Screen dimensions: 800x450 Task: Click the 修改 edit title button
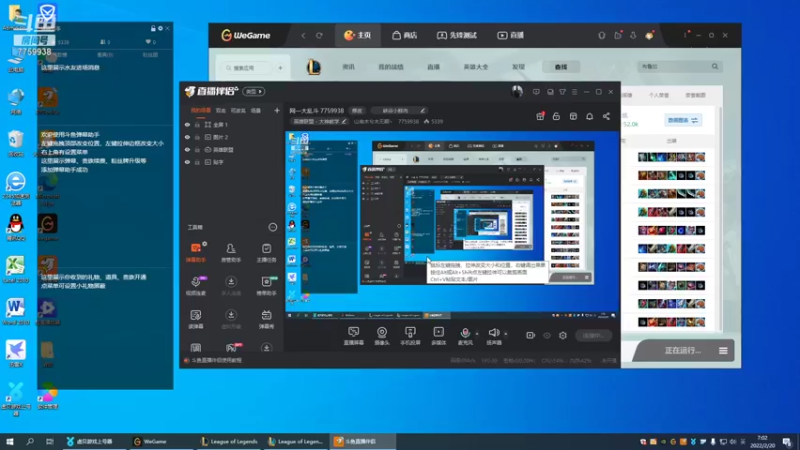pyautogui.click(x=357, y=111)
